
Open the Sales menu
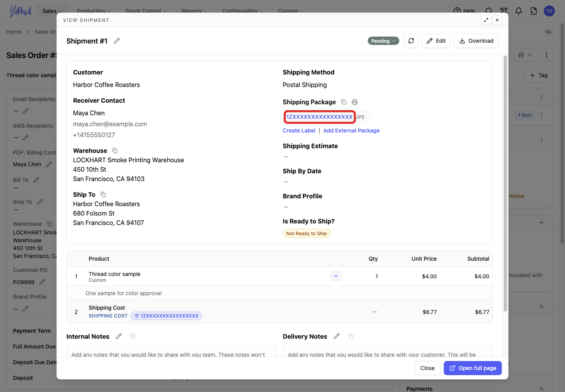coord(52,11)
